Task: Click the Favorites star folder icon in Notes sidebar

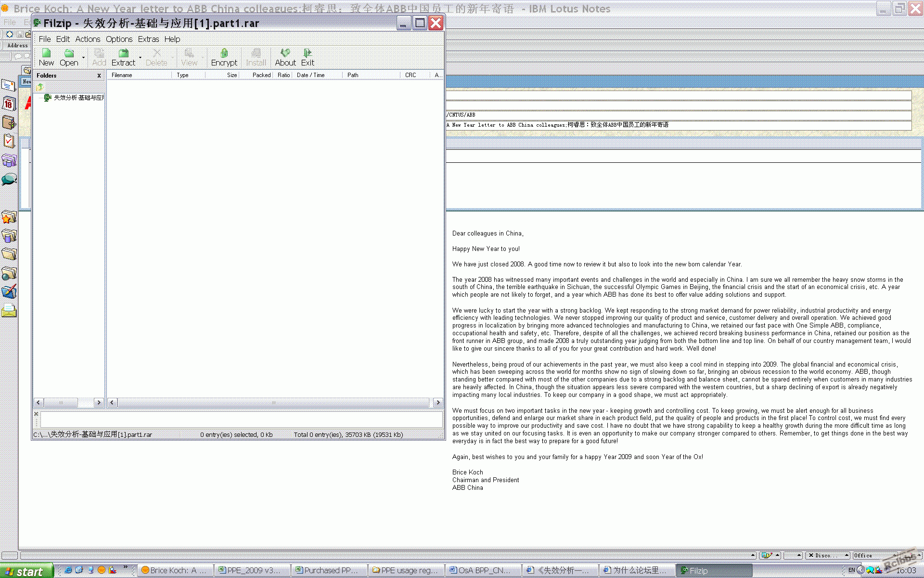Action: (x=9, y=217)
